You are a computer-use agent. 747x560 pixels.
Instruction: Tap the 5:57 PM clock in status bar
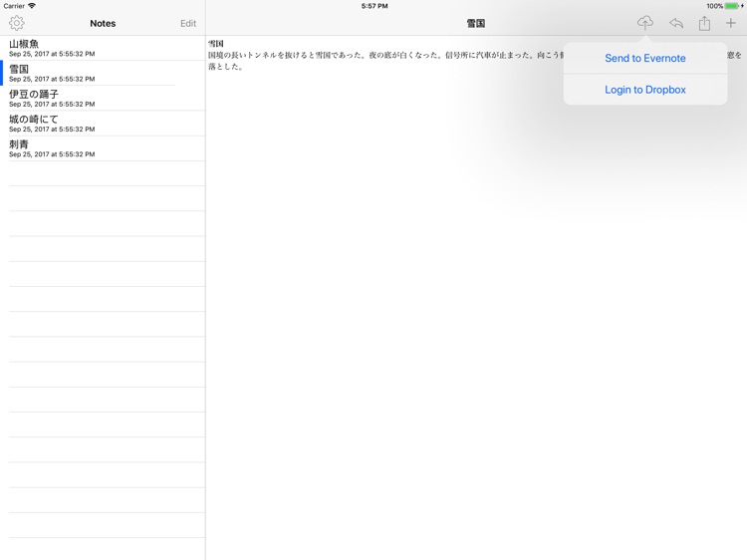(x=374, y=6)
